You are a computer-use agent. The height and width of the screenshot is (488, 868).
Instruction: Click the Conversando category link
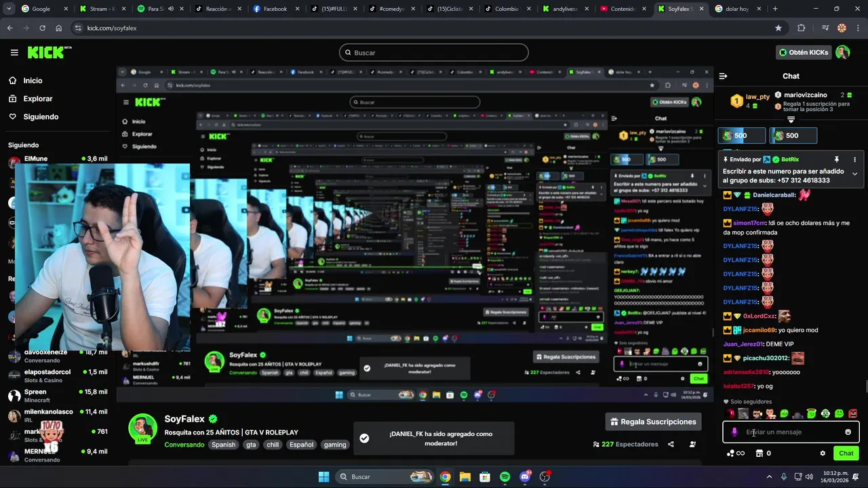point(184,445)
